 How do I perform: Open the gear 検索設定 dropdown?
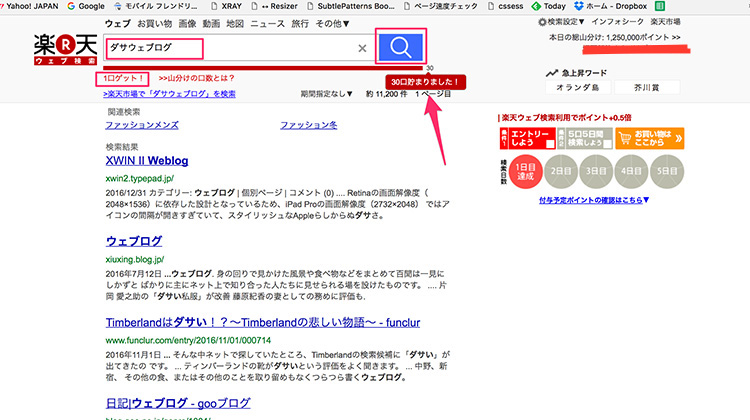pyautogui.click(x=561, y=22)
